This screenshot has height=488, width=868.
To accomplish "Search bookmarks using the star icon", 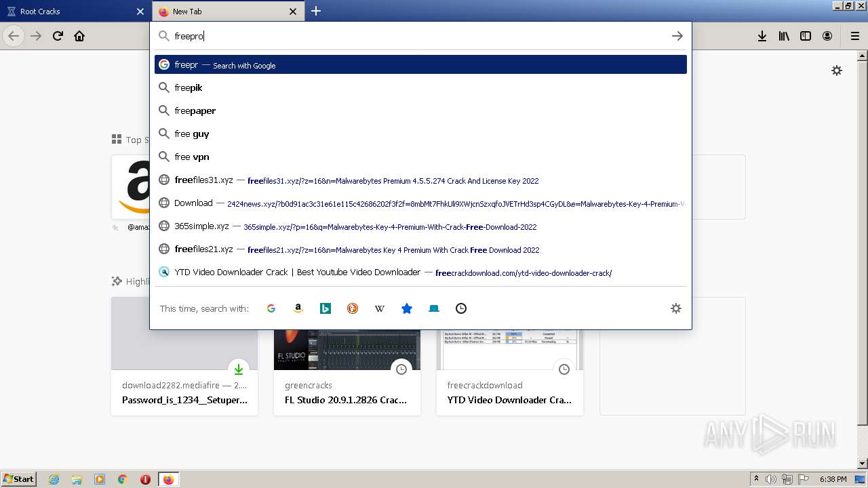I will (x=407, y=308).
